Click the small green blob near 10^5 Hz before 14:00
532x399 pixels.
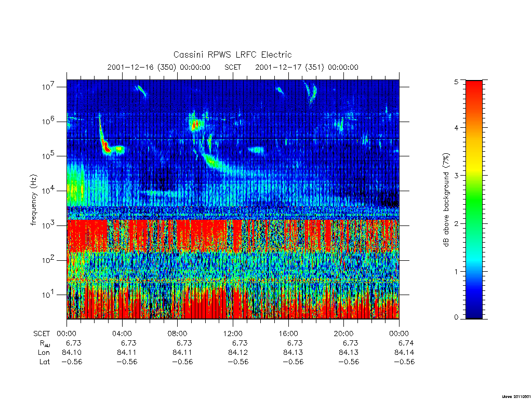pos(256,149)
